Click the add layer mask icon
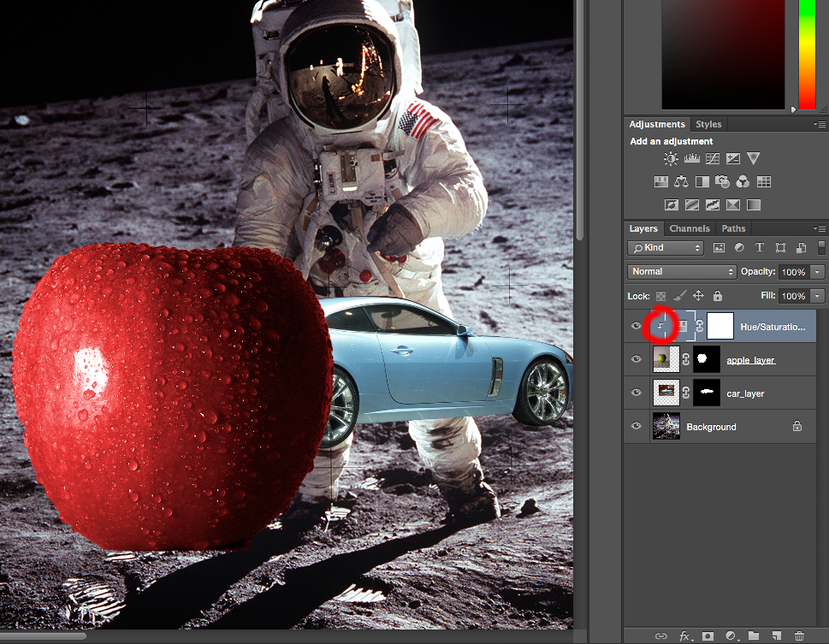The image size is (829, 644). click(x=708, y=636)
